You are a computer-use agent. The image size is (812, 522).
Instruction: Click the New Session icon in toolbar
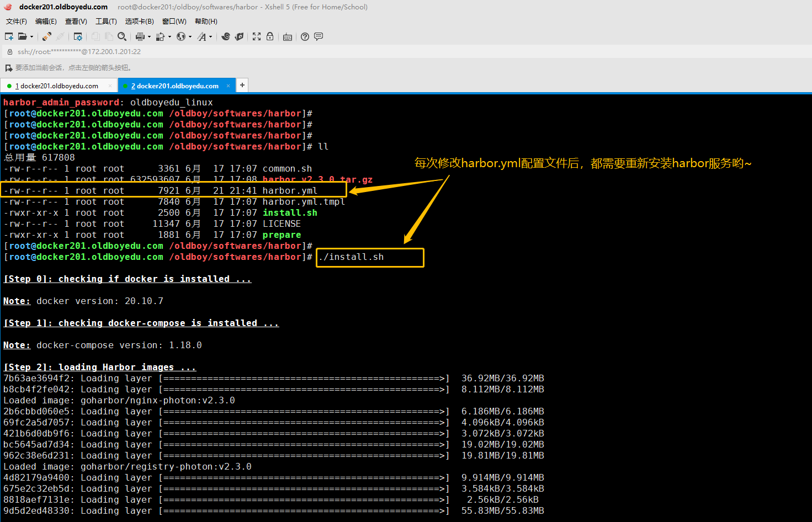9,36
